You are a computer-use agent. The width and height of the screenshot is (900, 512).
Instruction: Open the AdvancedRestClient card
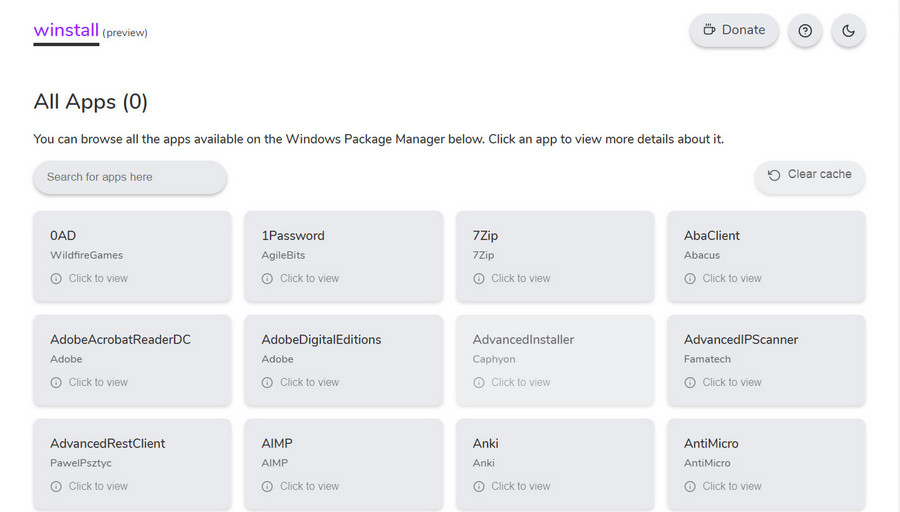133,464
